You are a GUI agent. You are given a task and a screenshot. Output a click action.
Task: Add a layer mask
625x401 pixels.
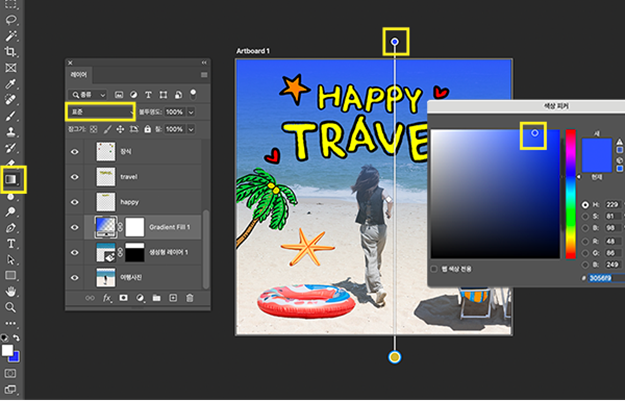[124, 298]
